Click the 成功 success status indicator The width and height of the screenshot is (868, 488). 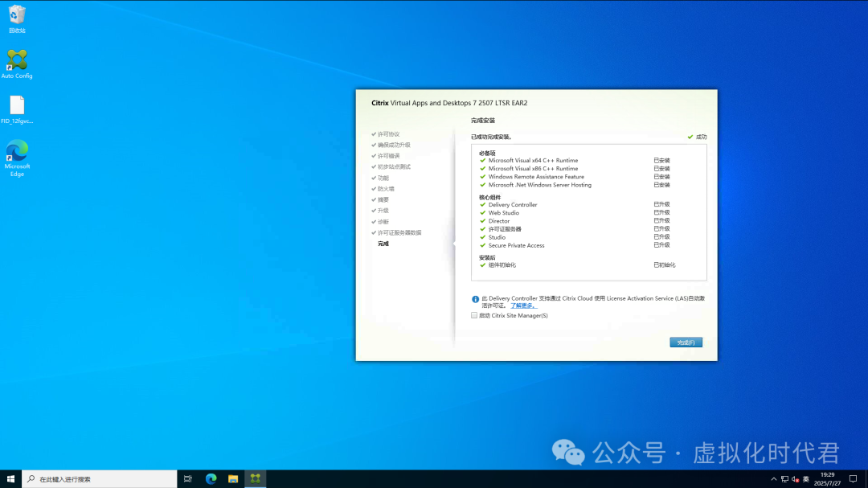tap(698, 137)
